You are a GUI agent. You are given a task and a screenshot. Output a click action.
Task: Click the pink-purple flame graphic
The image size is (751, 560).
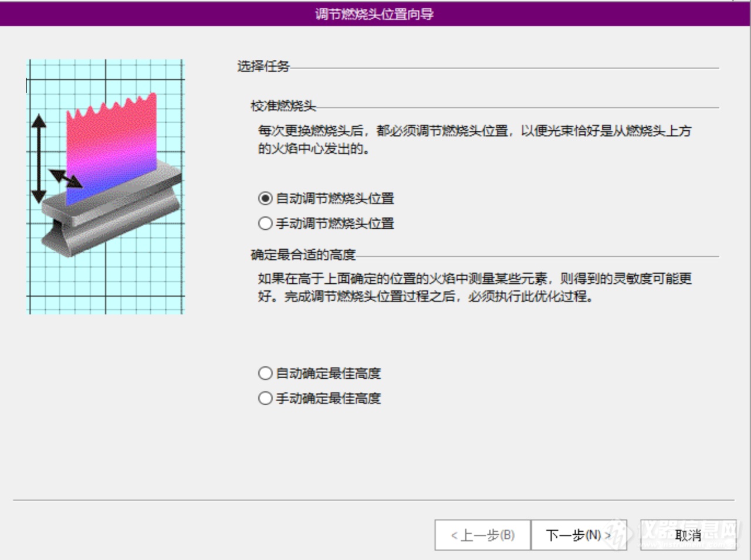pyautogui.click(x=111, y=147)
